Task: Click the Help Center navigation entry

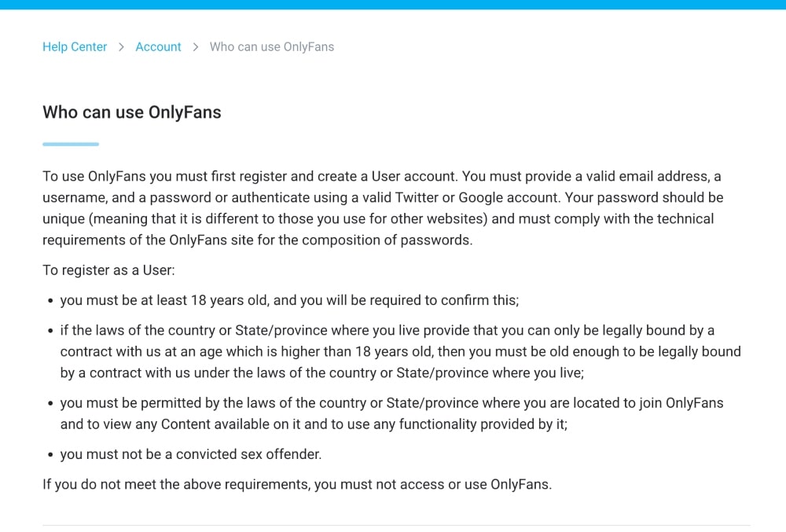Action: pyautogui.click(x=74, y=47)
